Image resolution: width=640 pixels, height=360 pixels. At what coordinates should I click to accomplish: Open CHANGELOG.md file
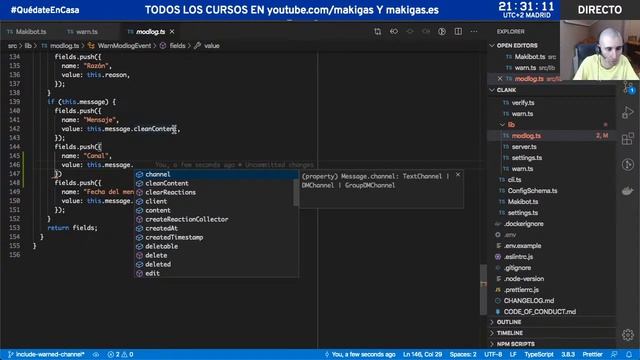coord(529,301)
